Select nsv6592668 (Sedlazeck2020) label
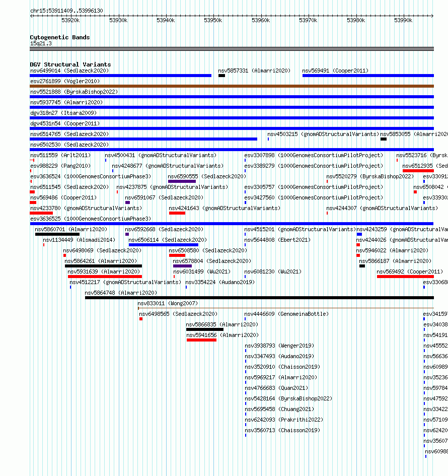The image size is (448, 476). coord(164,230)
